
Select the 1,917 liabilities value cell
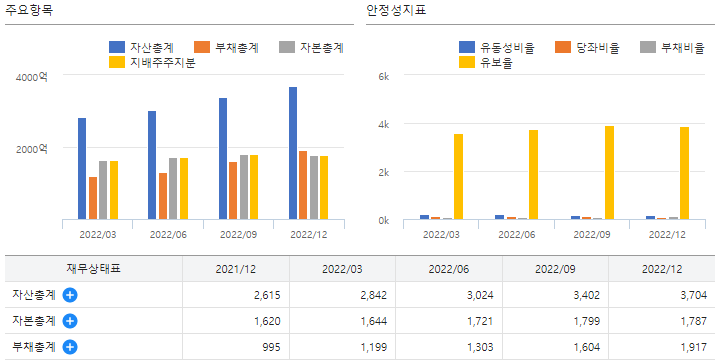662,347
